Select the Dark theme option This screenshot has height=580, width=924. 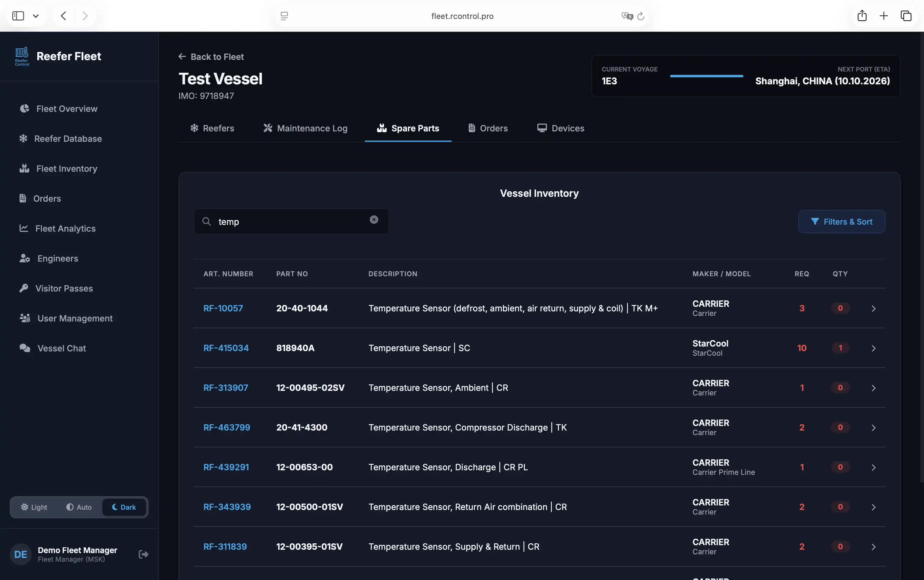point(124,507)
